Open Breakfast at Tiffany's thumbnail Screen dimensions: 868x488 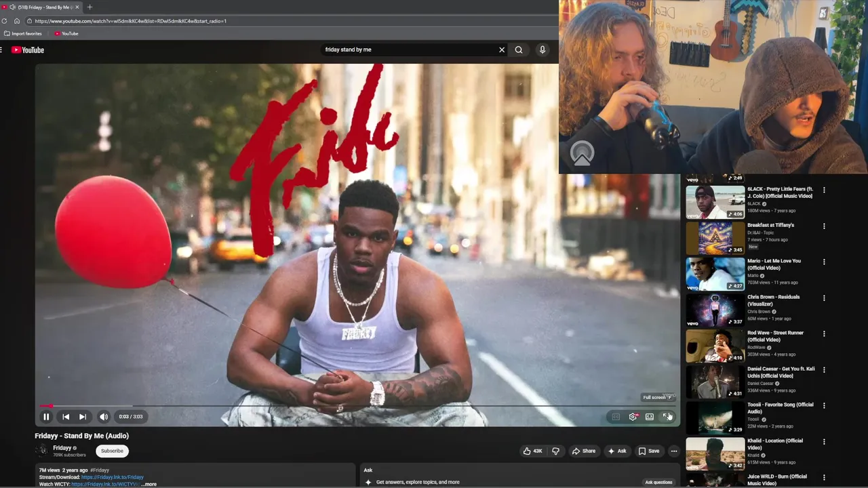715,238
